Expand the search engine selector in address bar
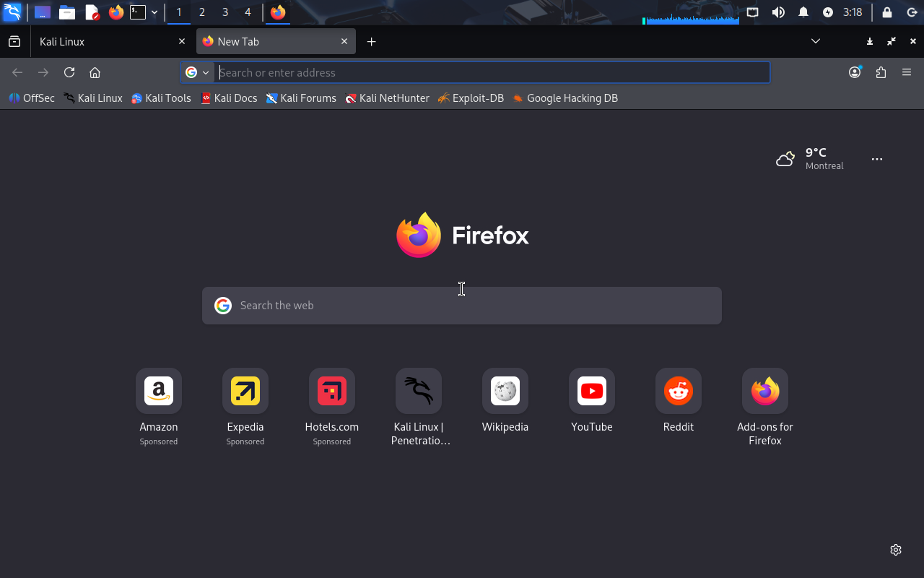This screenshot has width=924, height=578. 197,72
